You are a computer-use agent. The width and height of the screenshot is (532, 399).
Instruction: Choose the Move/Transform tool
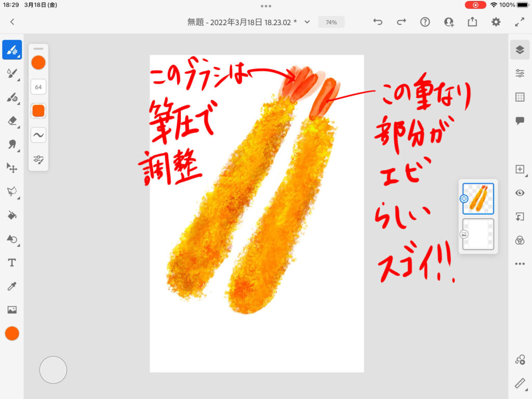point(12,167)
